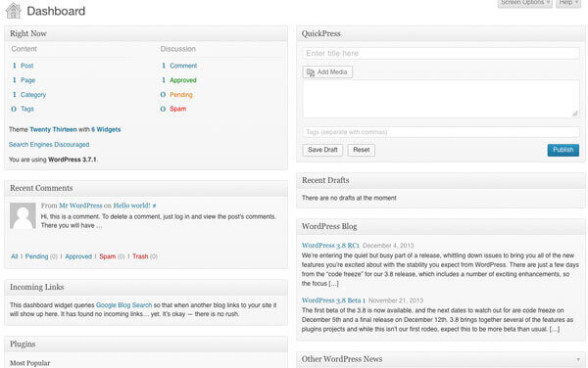Click the blue Publish button
The width and height of the screenshot is (588, 368).
(563, 150)
